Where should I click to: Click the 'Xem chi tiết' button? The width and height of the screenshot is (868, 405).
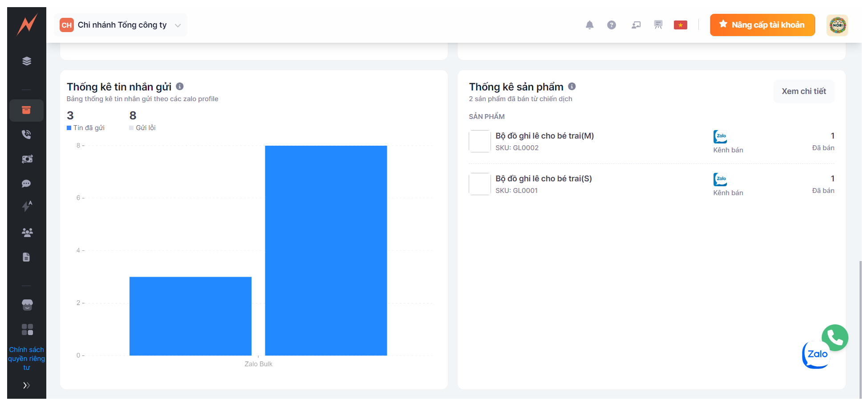[803, 91]
